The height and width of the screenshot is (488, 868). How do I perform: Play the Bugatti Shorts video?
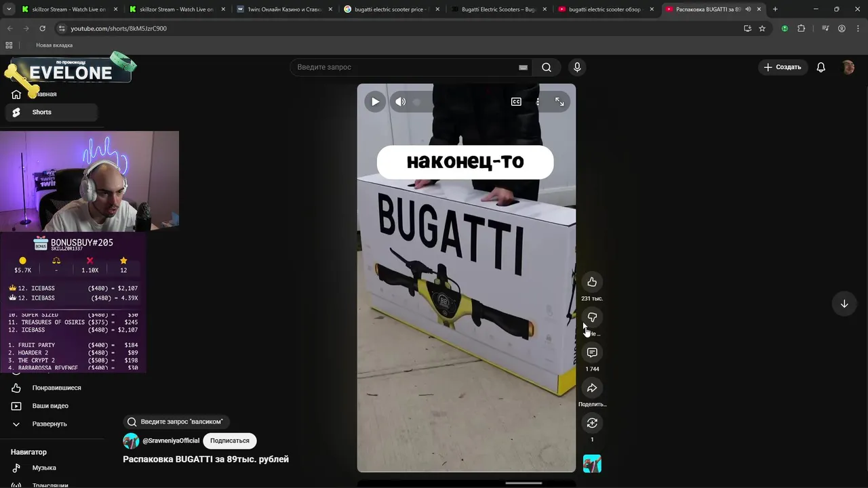pyautogui.click(x=375, y=102)
